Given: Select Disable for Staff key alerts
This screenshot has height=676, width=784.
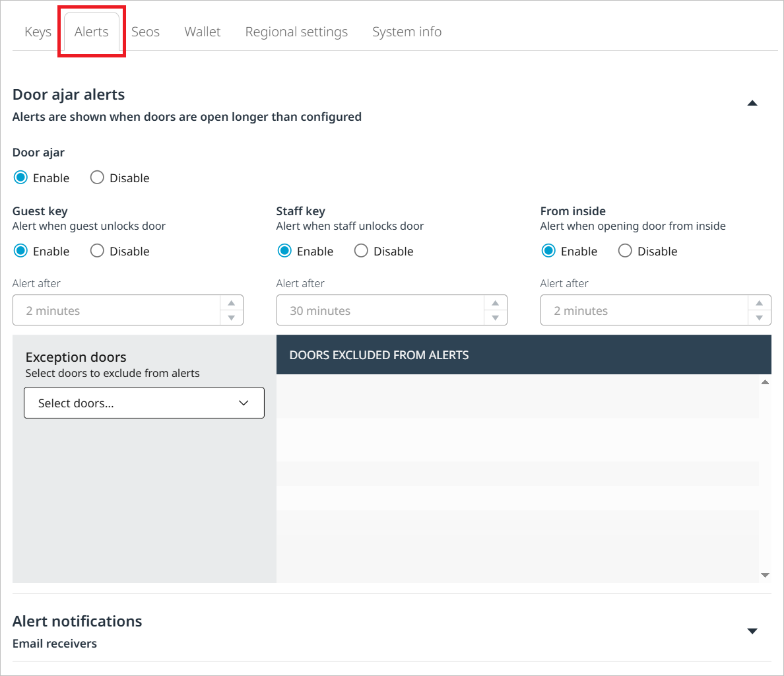Looking at the screenshot, I should click(x=361, y=251).
